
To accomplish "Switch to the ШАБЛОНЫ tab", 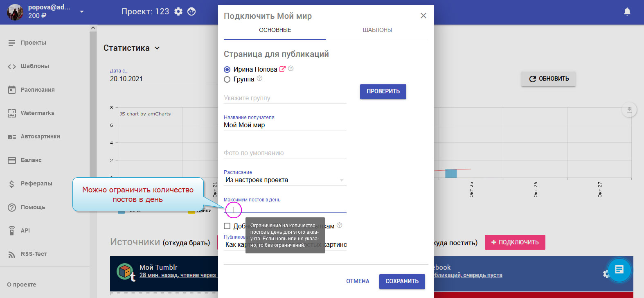I will point(377,30).
